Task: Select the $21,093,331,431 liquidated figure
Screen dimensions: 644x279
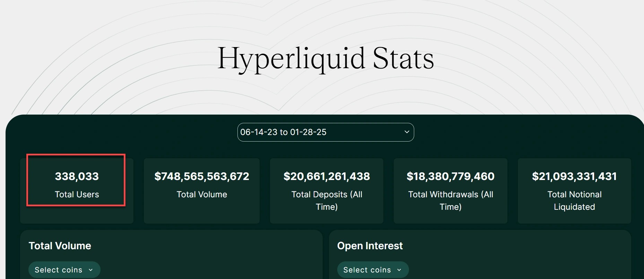Action: point(574,176)
